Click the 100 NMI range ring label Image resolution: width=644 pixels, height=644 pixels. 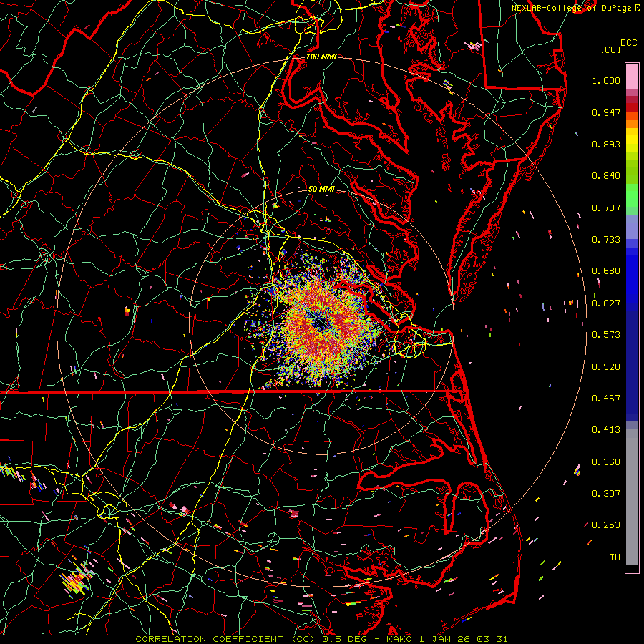click(321, 57)
